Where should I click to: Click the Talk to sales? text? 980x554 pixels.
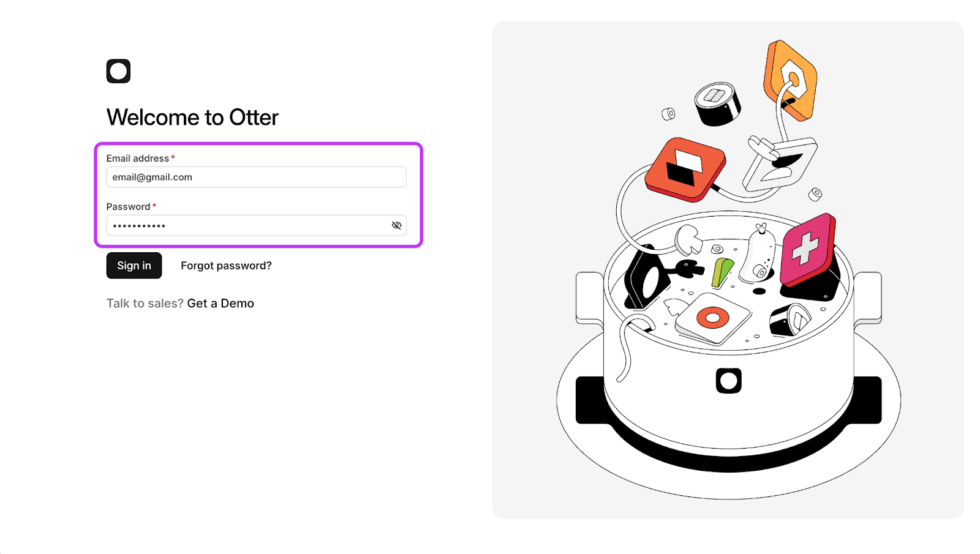click(x=145, y=304)
